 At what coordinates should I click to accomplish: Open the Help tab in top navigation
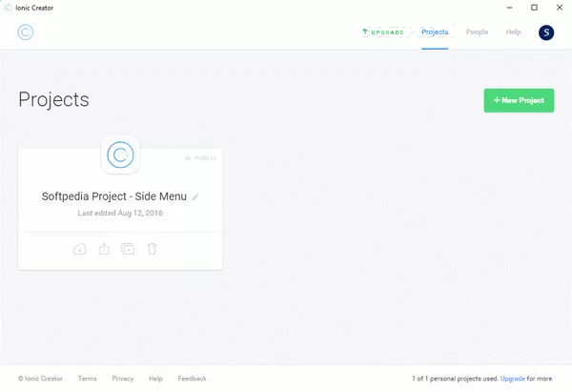tap(513, 32)
